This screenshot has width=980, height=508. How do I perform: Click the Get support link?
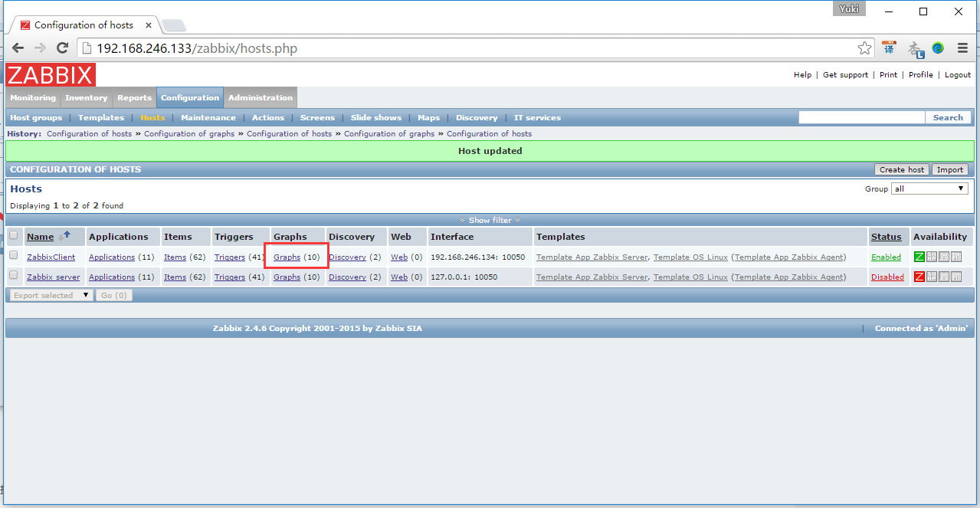point(846,75)
